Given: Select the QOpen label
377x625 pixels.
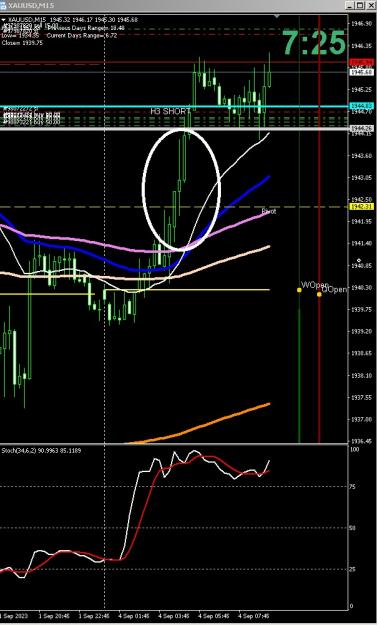Looking at the screenshot, I should (334, 290).
